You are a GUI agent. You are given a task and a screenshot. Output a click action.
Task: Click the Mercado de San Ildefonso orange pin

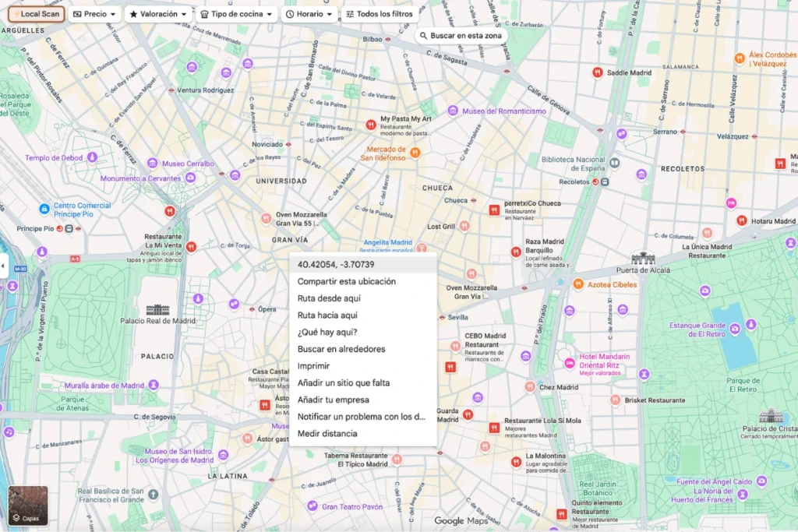(x=416, y=153)
